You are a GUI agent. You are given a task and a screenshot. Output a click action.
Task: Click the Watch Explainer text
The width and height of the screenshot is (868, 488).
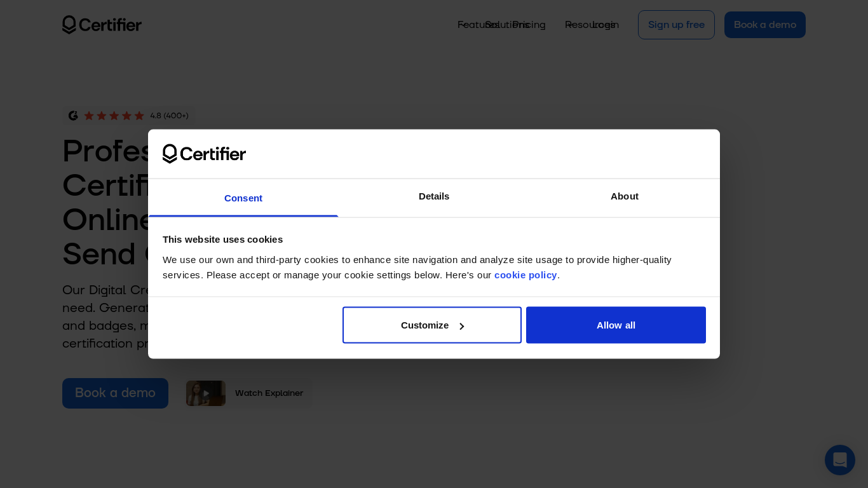pos(269,393)
